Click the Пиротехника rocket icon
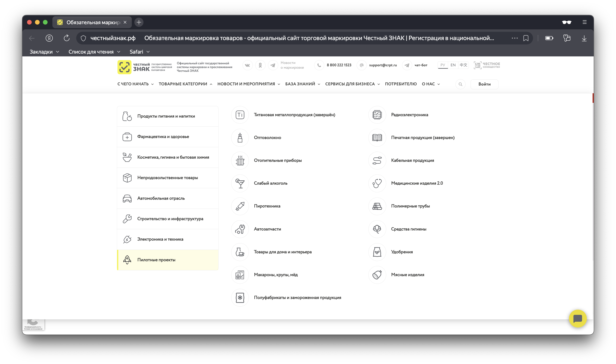 coord(240,206)
